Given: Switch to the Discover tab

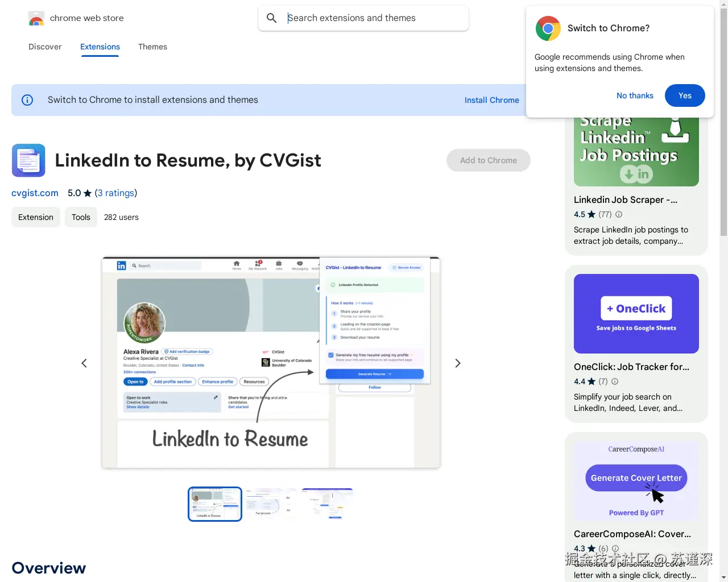Looking at the screenshot, I should (x=45, y=47).
